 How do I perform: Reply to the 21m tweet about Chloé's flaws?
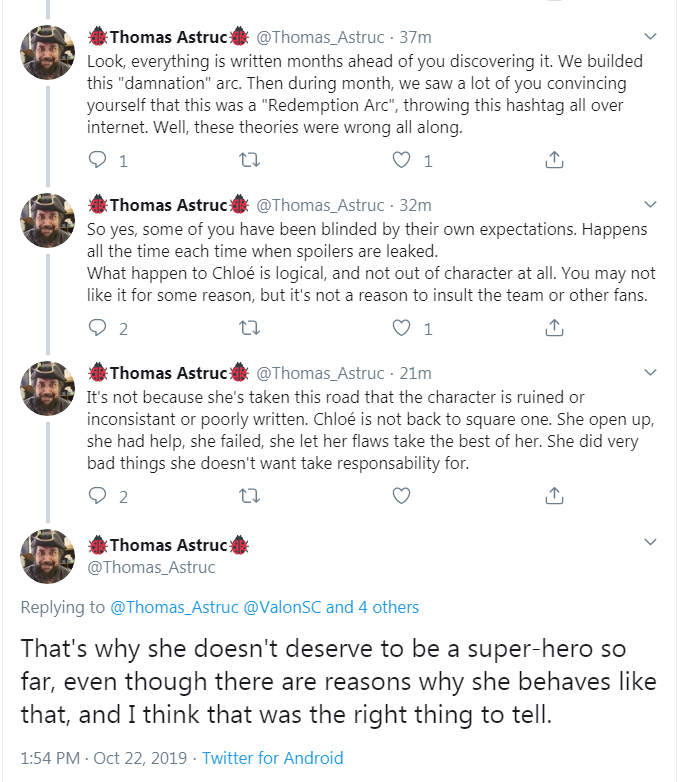(x=97, y=495)
